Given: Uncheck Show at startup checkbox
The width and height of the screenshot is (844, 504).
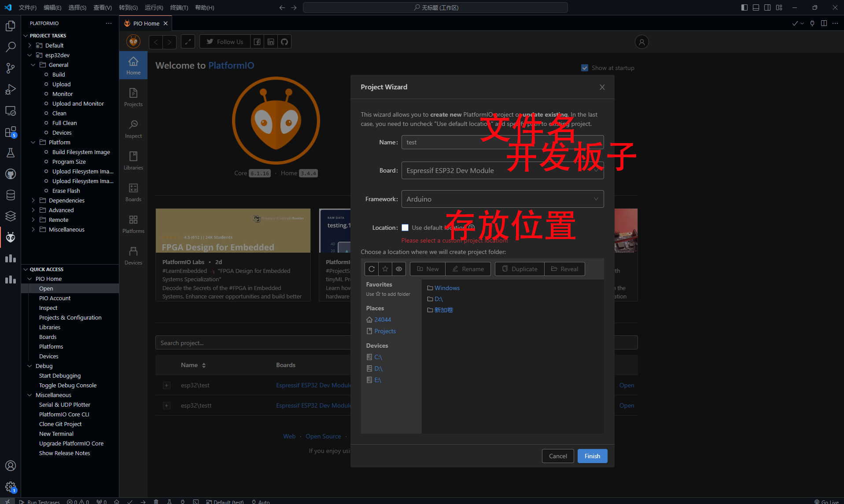Looking at the screenshot, I should click(x=585, y=68).
